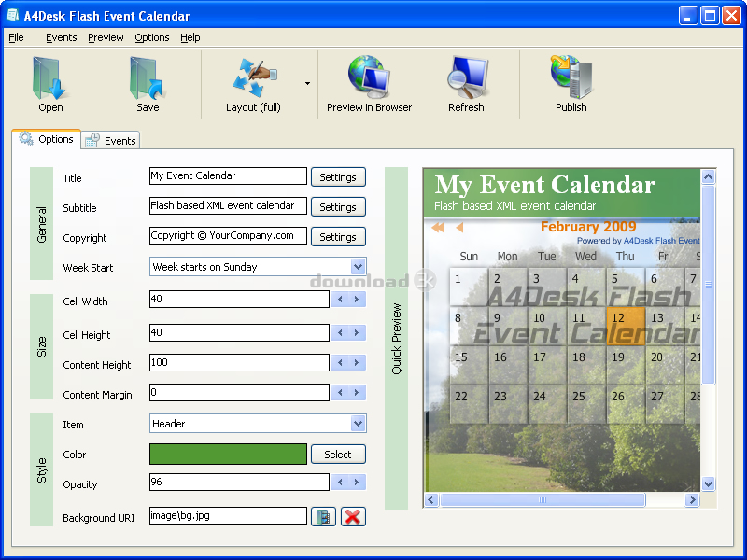Clear the Background URI with red X
The image size is (747, 560).
click(353, 517)
